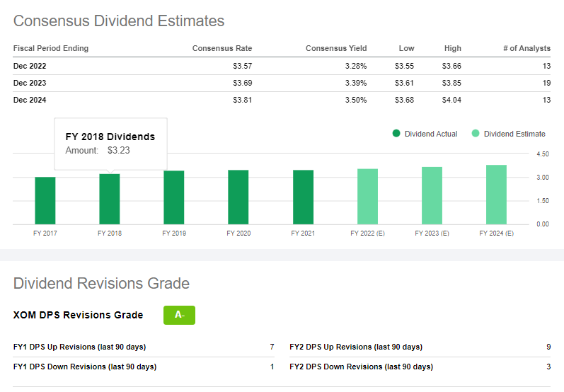Image resolution: width=564 pixels, height=392 pixels.
Task: Click the $3.69 consensus rate value
Action: [x=243, y=83]
